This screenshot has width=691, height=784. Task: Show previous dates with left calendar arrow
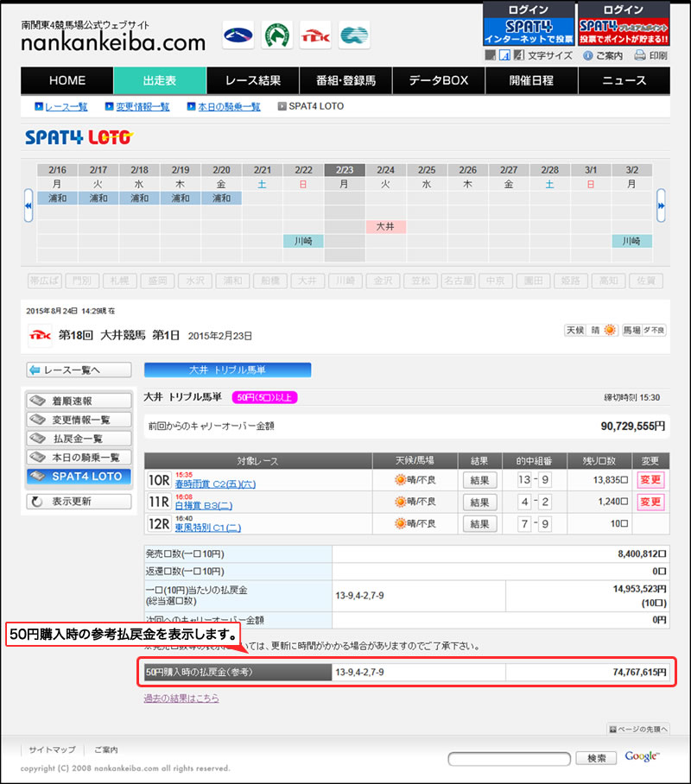[29, 205]
